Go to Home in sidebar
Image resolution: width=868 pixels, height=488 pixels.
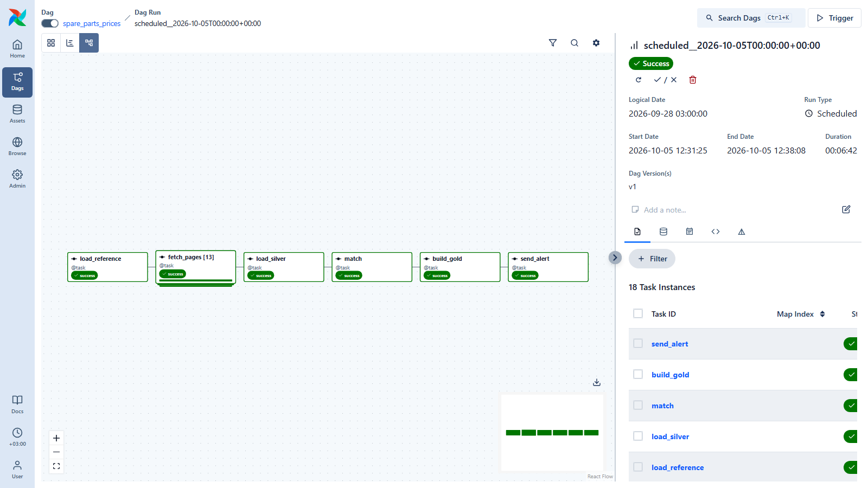point(17,49)
